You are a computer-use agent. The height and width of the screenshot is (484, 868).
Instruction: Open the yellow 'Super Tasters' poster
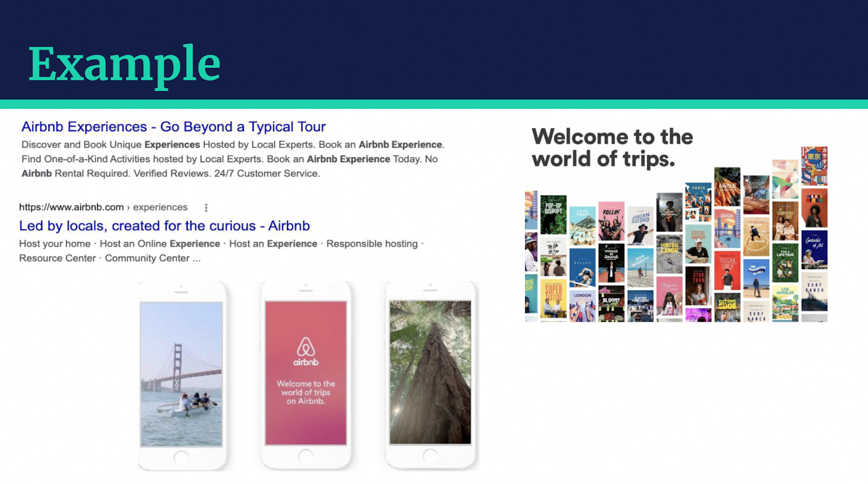(553, 298)
